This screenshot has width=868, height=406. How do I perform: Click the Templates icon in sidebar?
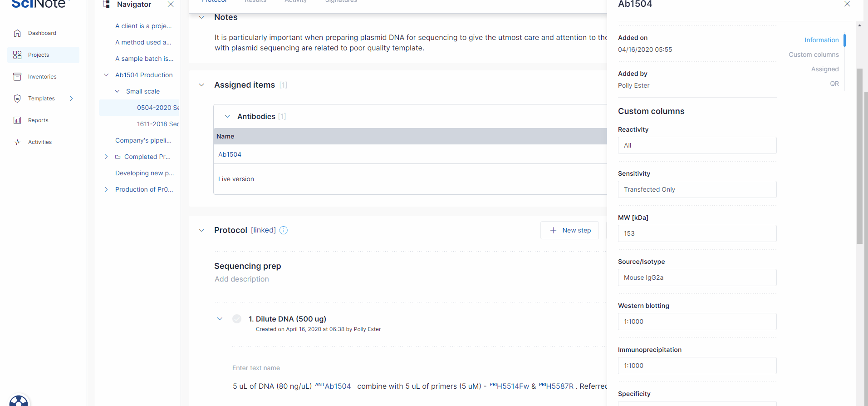[x=17, y=99]
